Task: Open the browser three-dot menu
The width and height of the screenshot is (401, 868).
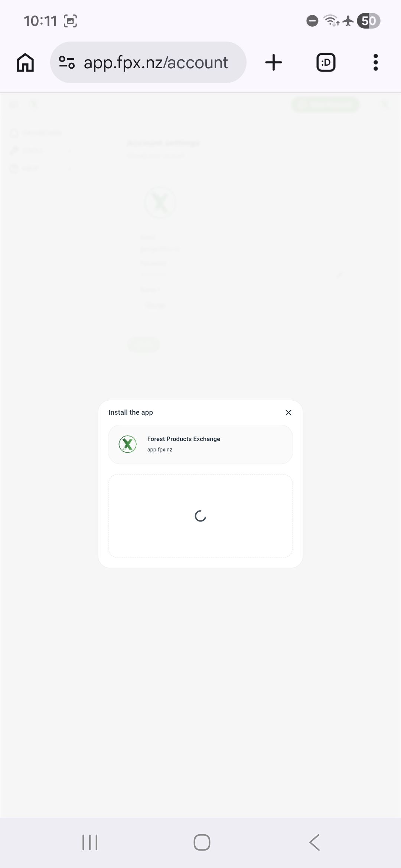Action: pos(376,62)
